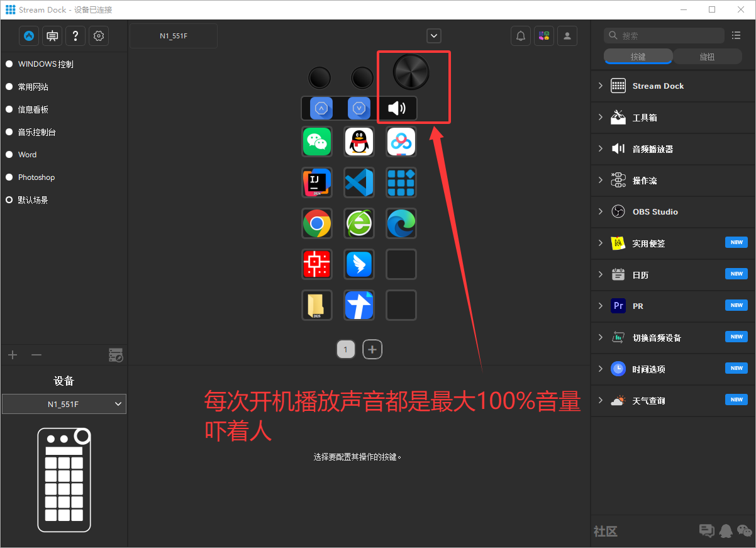
Task: Click the WeChat key icon
Action: point(317,142)
